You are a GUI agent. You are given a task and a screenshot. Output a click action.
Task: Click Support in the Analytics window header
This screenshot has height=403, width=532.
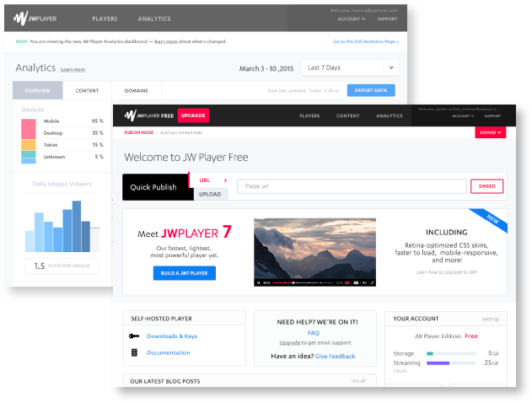coord(387,19)
